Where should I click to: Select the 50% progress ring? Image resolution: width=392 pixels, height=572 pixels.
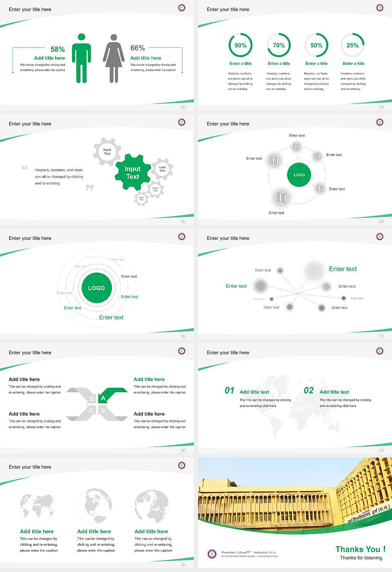tap(316, 45)
